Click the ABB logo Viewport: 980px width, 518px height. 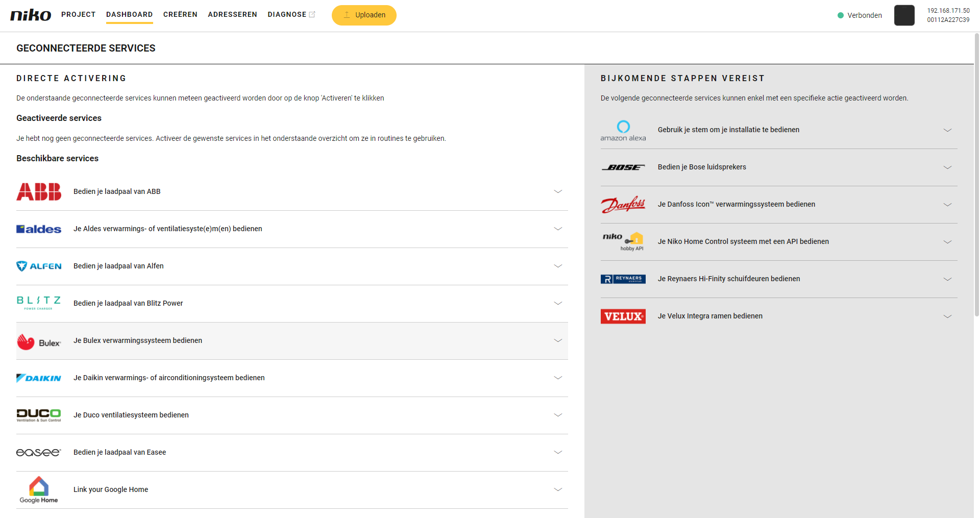point(39,191)
